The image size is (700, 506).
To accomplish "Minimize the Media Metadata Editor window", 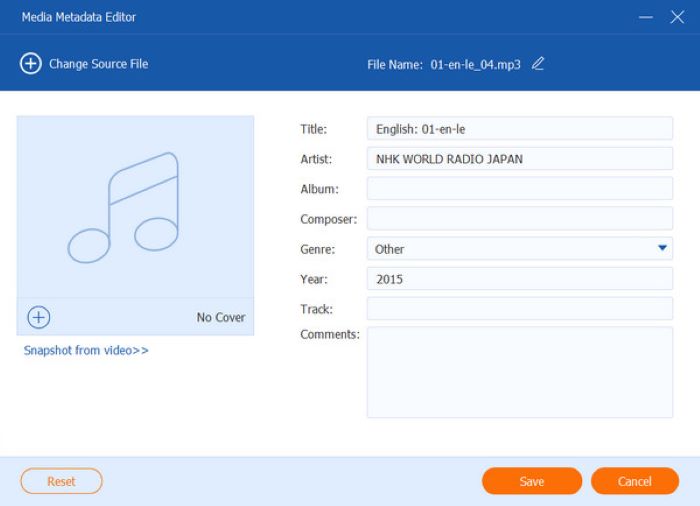I will point(646,17).
